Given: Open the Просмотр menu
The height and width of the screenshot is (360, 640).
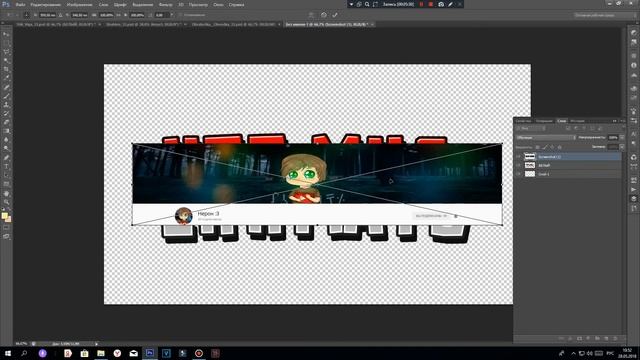Looking at the screenshot, I should 198,4.
